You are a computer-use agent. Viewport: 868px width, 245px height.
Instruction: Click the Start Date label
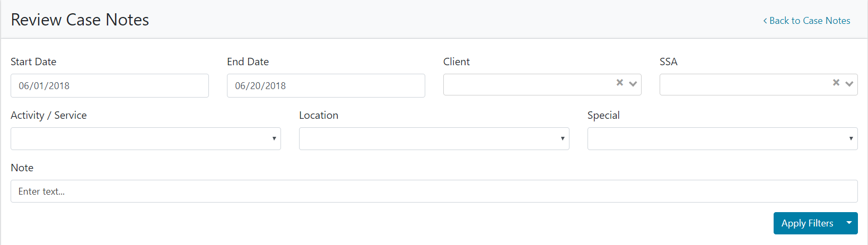[x=33, y=62]
